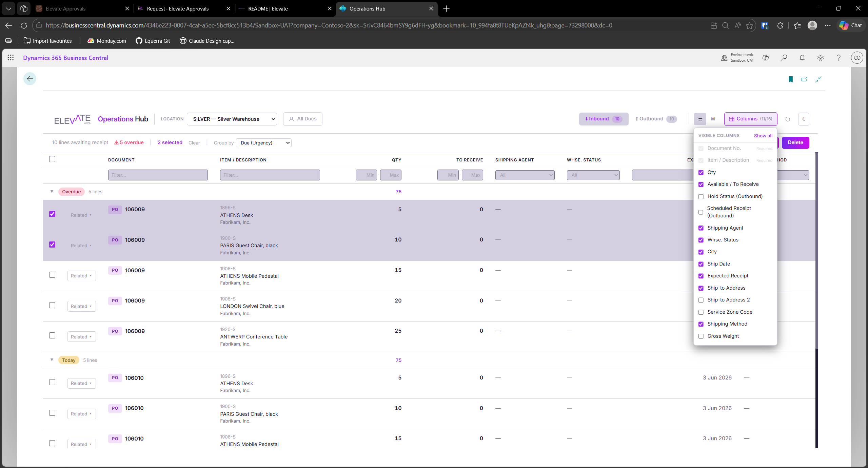The height and width of the screenshot is (468, 868).
Task: Switch to grid view layout icon
Action: tap(713, 119)
